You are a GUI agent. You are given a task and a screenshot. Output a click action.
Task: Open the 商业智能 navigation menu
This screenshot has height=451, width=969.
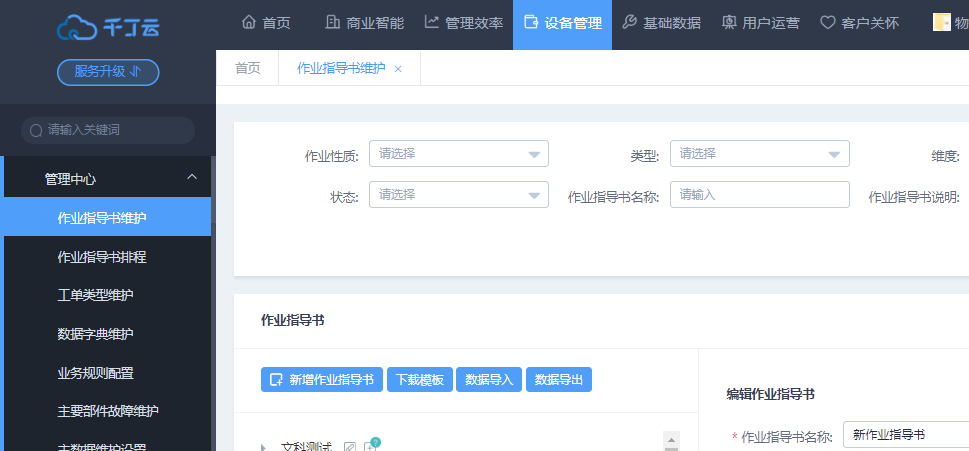365,23
